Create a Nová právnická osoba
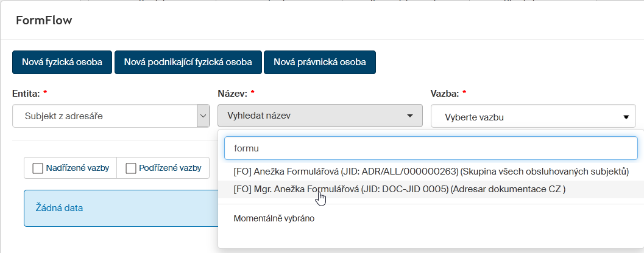644x253 pixels. tap(319, 62)
